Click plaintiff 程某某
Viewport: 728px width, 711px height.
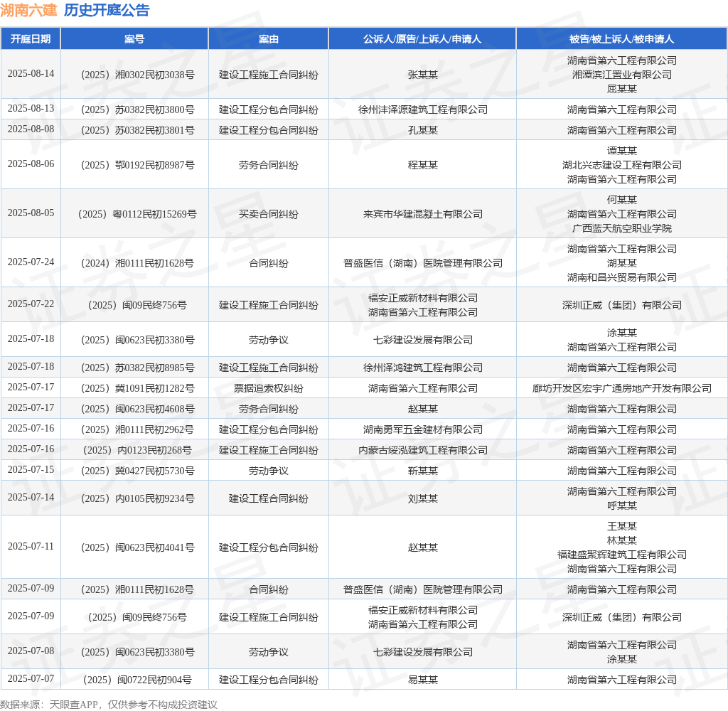pos(422,165)
